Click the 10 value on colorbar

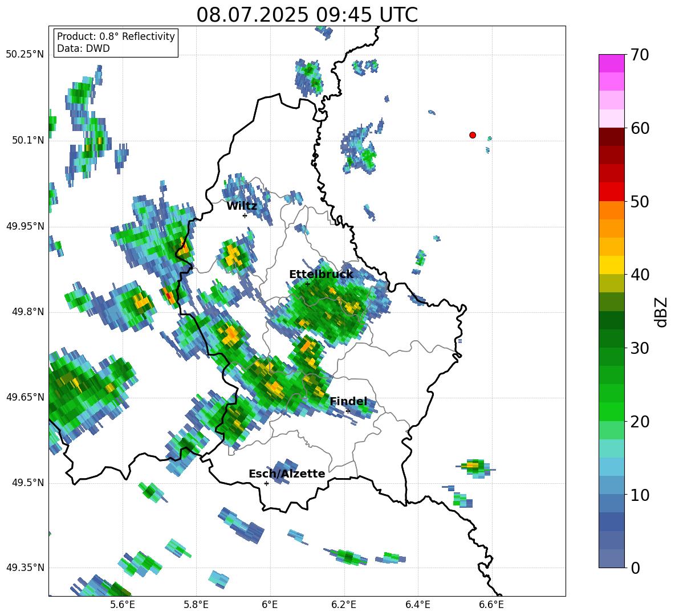[639, 495]
